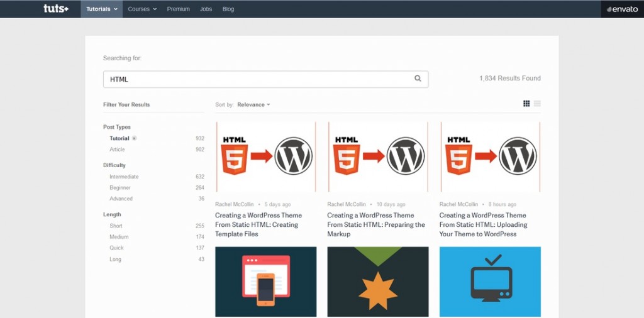Filter by Quick length
This screenshot has width=644, height=318.
(116, 248)
